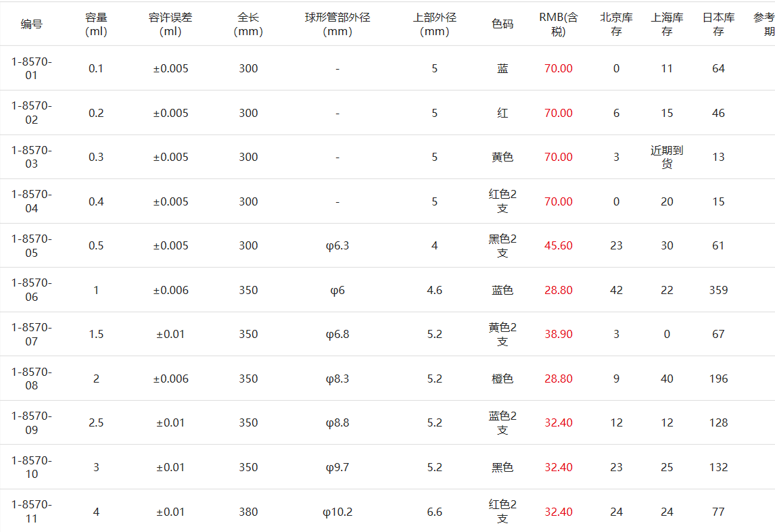This screenshot has height=532, width=775.
Task: Select product code 1-8570-10
Action: 32,467
